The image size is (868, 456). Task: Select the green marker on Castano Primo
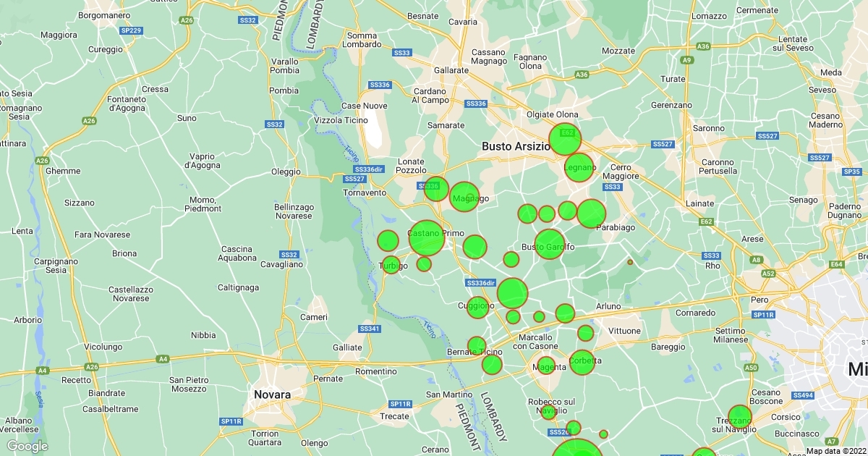[427, 237]
